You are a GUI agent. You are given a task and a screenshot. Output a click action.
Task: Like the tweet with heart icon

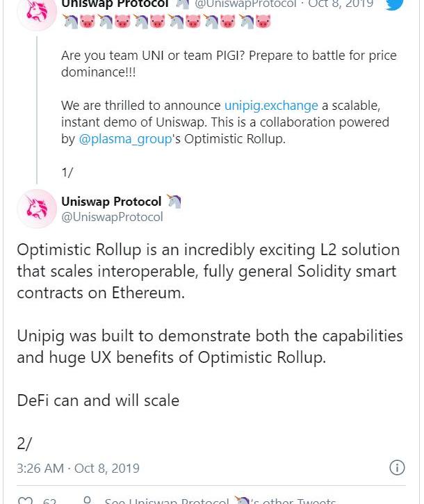pyautogui.click(x=25, y=501)
